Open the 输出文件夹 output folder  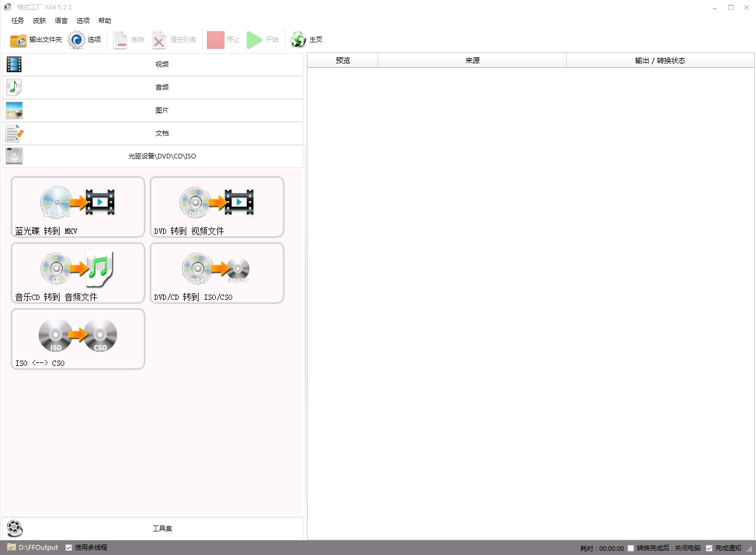35,39
